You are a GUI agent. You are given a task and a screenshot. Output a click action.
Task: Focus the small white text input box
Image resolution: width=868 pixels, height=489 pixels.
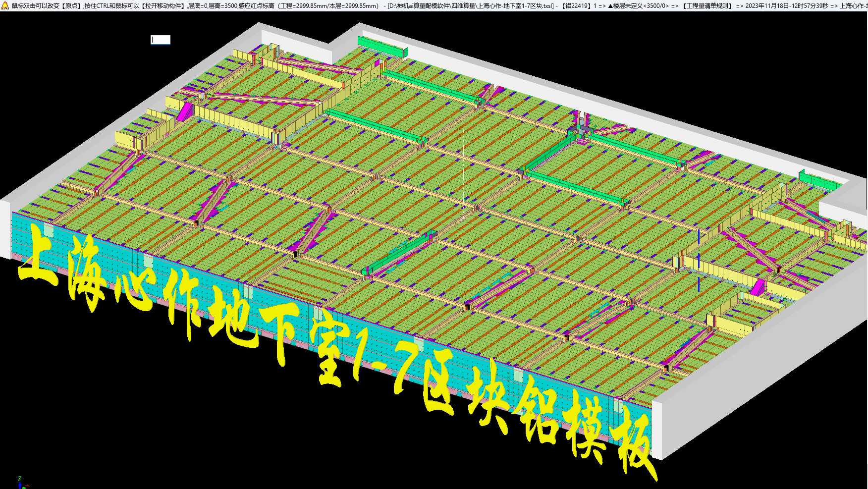[161, 40]
